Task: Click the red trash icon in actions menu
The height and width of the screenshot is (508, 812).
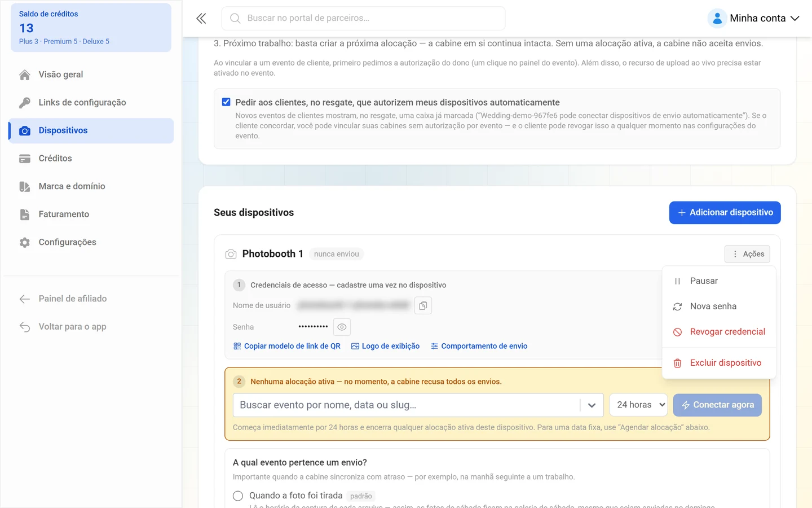Action: pyautogui.click(x=678, y=363)
